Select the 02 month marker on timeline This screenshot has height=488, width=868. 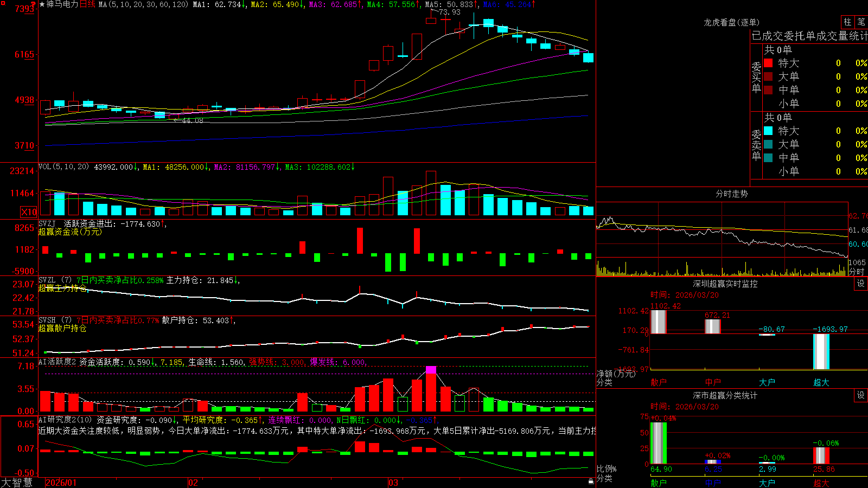(x=193, y=483)
